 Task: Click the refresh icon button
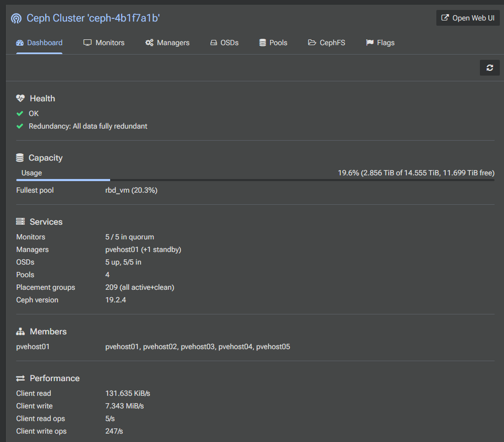[x=489, y=68]
